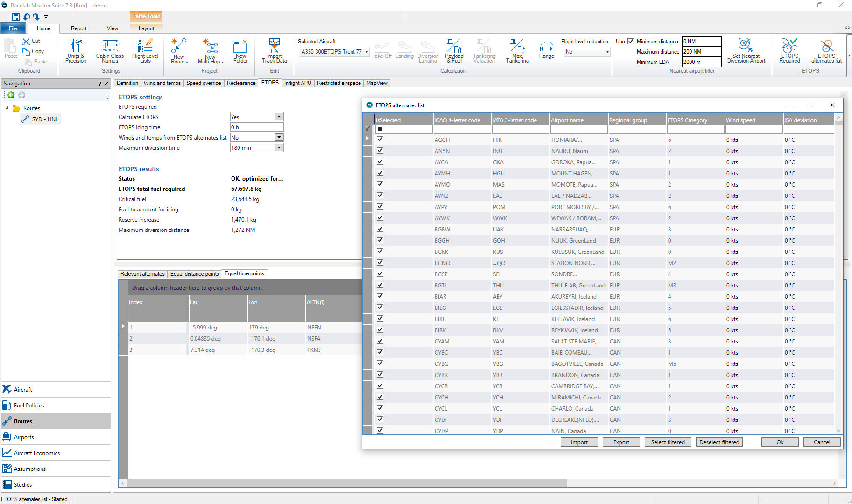Launch the Set Nearest Diversion Airport function
This screenshot has width=852, height=504.
pyautogui.click(x=746, y=50)
